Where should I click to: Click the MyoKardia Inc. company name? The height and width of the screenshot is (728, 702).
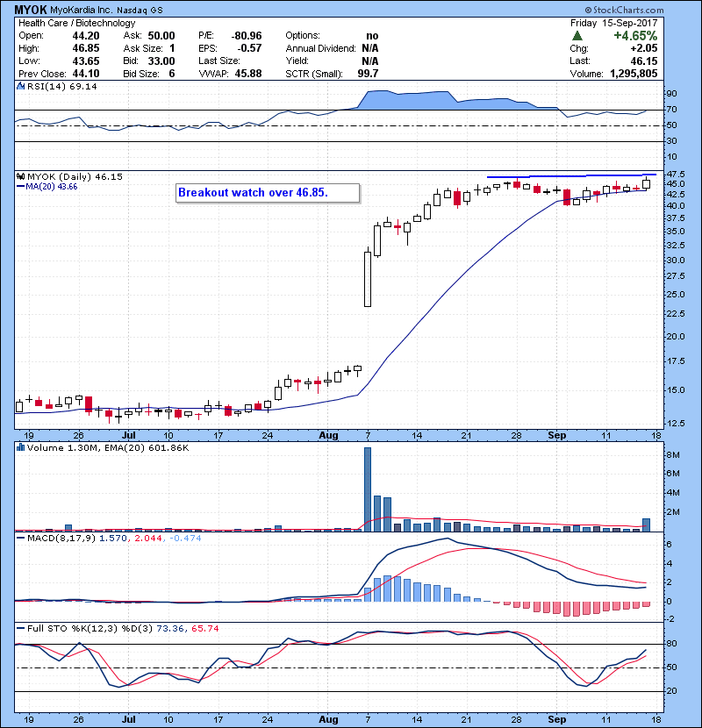tap(81, 11)
